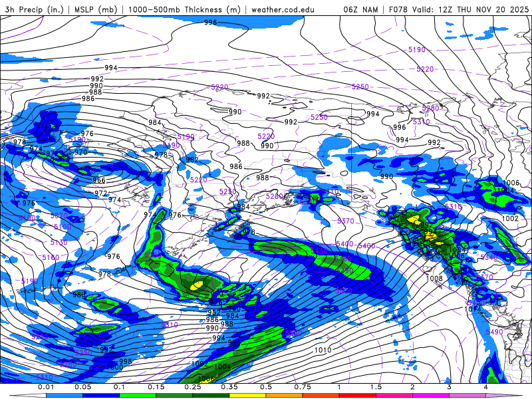532x399 pixels.
Task: Click the purple '5520' thickness label
Action: (344, 291)
